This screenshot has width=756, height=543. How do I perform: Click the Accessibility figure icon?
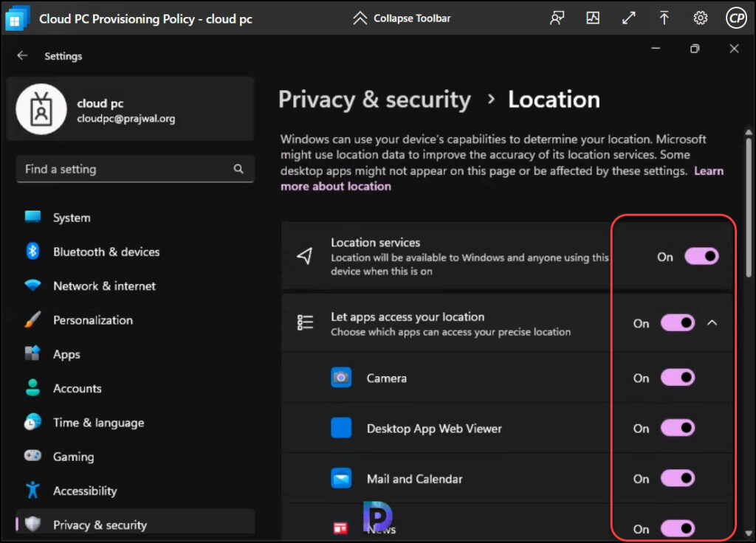32,490
